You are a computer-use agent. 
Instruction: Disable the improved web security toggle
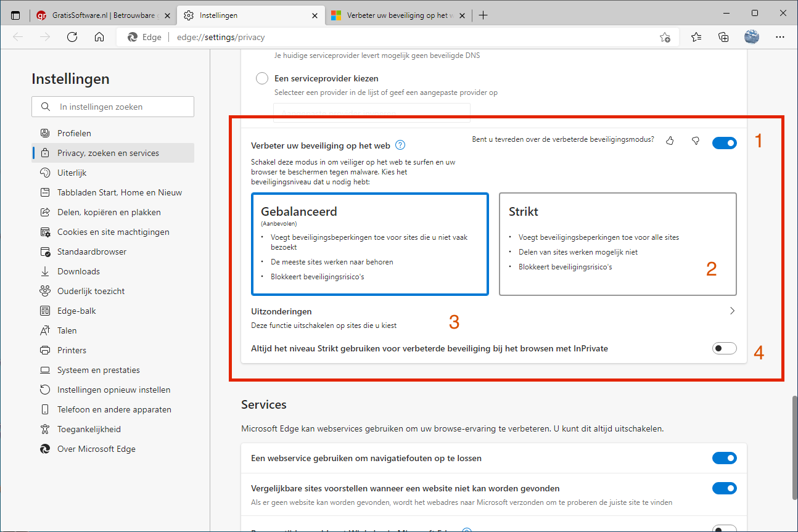tap(724, 143)
